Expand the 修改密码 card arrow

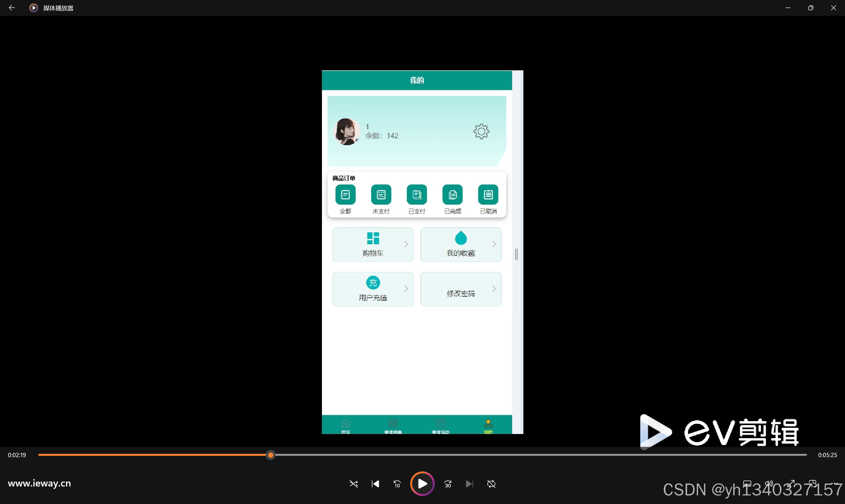point(494,289)
